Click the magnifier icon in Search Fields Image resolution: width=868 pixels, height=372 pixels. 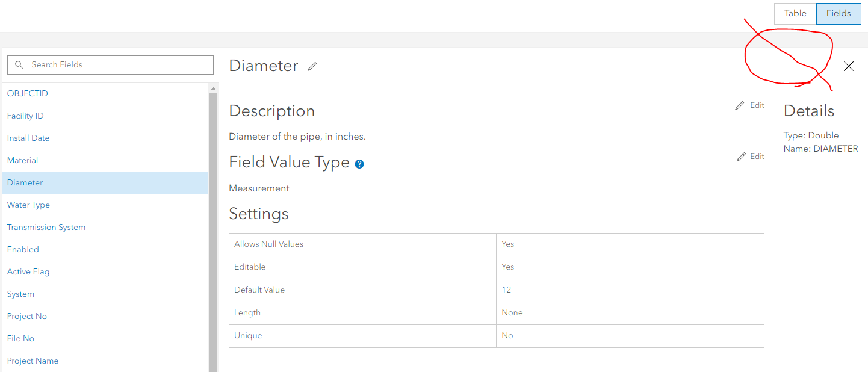pos(18,64)
